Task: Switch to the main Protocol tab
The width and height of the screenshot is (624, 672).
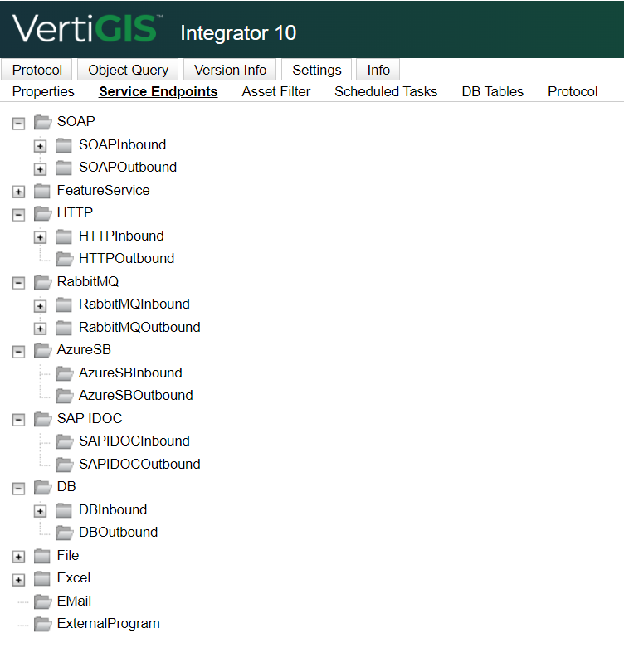Action: [x=37, y=70]
